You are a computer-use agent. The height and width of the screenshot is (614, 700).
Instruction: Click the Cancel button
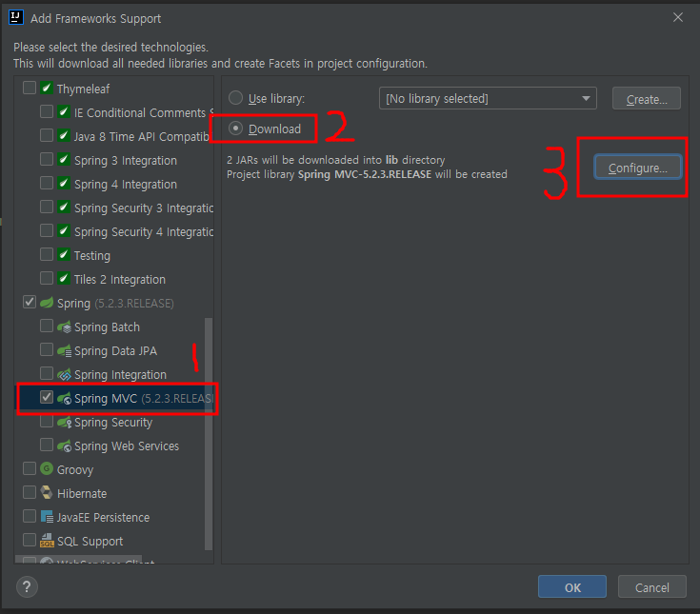pyautogui.click(x=652, y=586)
